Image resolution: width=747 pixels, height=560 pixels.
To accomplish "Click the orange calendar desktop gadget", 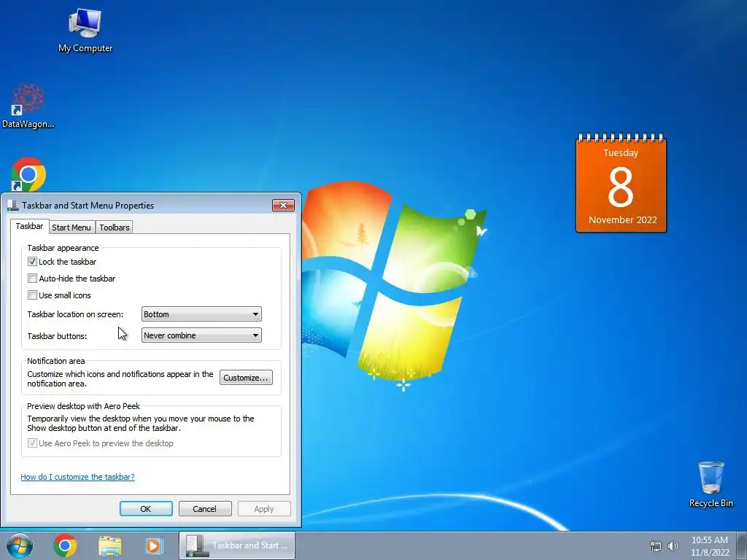I will point(621,183).
